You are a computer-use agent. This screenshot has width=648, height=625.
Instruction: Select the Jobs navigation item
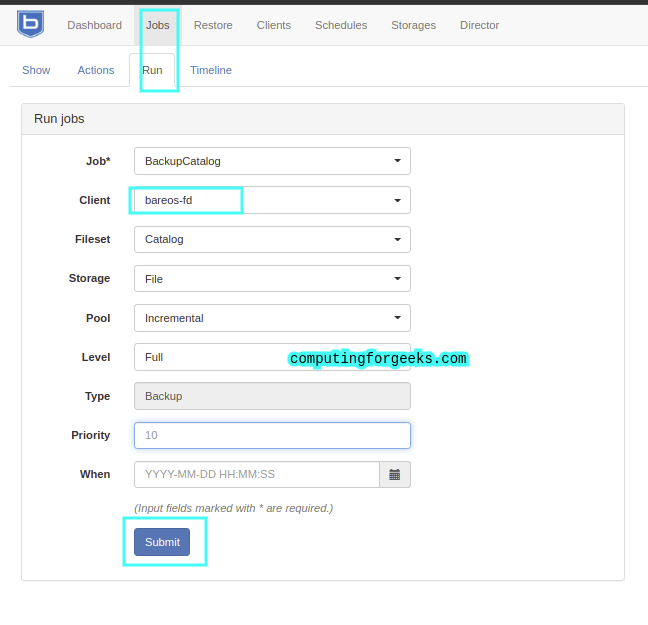[x=157, y=25]
